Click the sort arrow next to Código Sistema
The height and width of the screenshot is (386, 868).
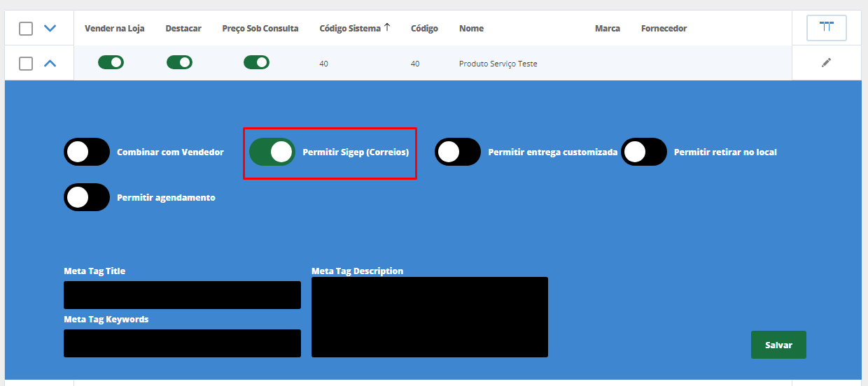click(x=387, y=28)
